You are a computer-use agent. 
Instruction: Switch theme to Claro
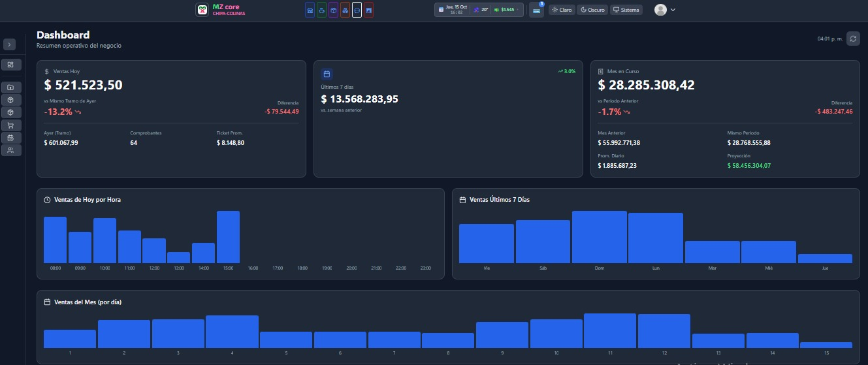[562, 10]
